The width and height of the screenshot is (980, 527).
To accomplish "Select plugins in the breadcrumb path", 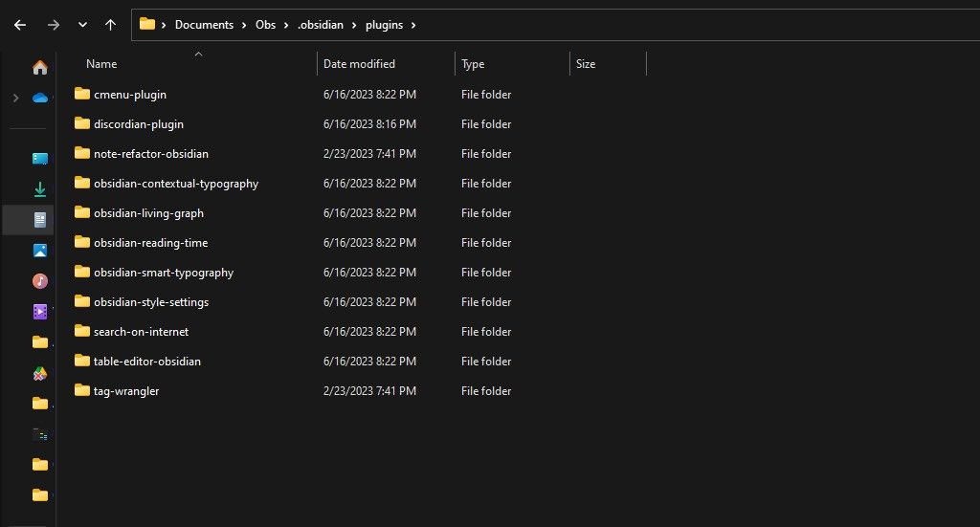I will (384, 25).
